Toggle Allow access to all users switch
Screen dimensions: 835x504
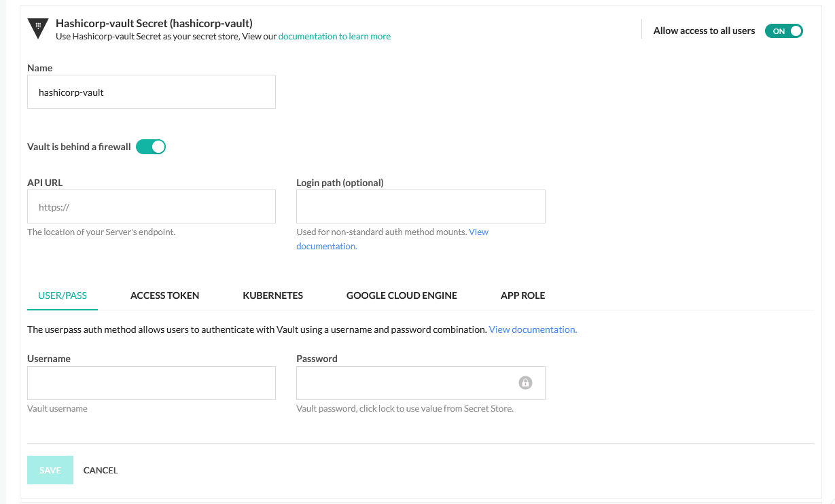[783, 31]
